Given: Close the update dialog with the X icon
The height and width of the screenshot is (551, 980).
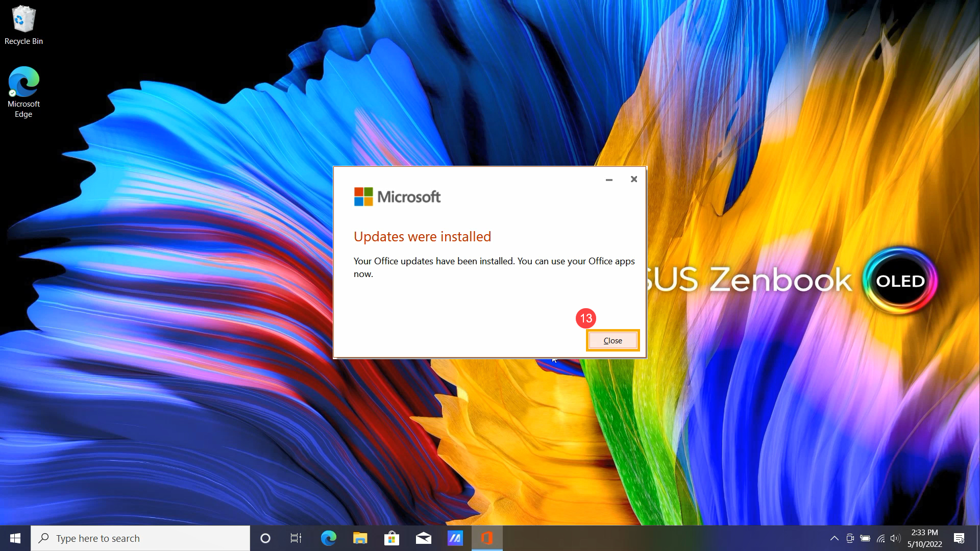Looking at the screenshot, I should pos(634,179).
